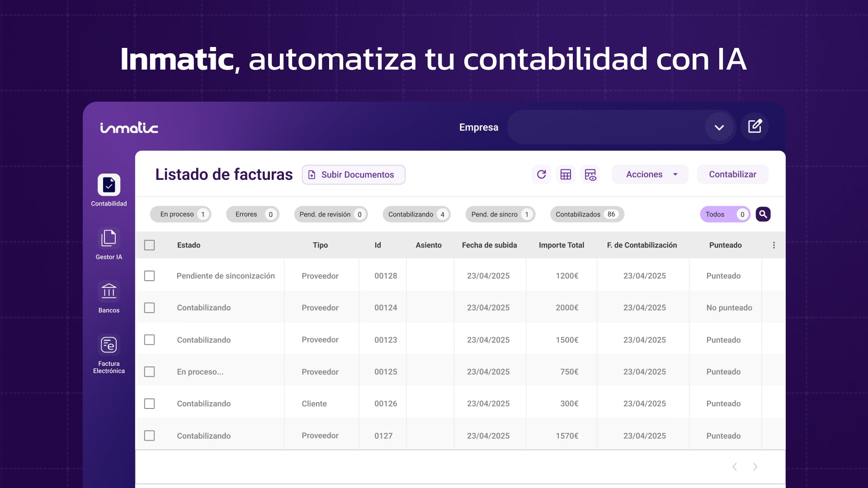Select the Contabilidad section in sidebar
The height and width of the screenshot is (488, 868).
click(x=108, y=189)
